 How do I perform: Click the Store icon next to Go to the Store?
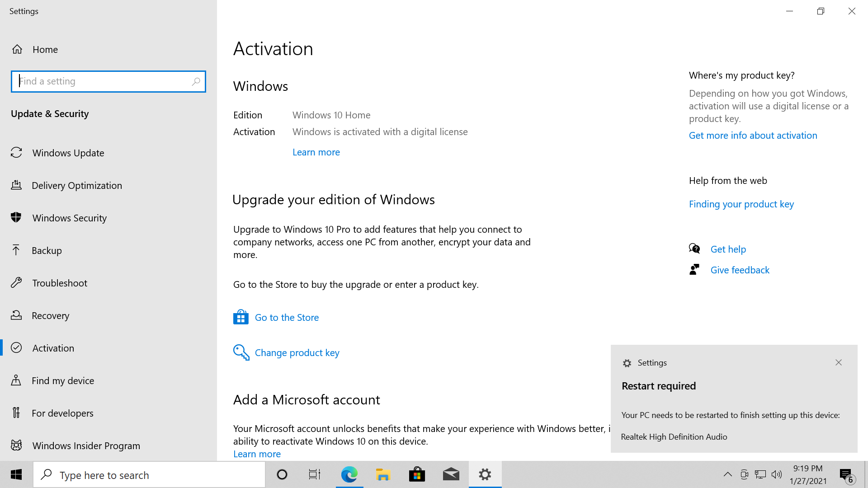pyautogui.click(x=241, y=317)
